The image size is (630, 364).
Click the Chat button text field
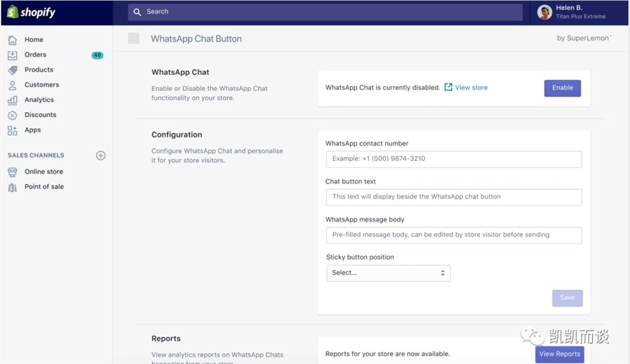(x=454, y=197)
